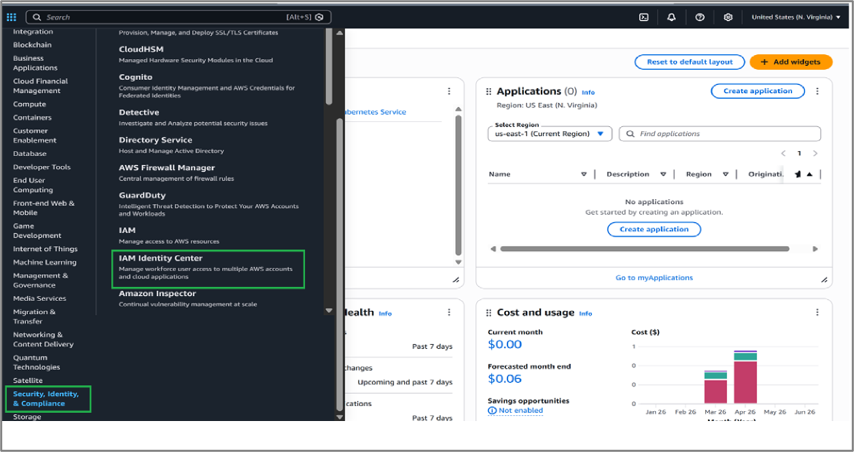Click the Current month $0.00 amount

coord(505,344)
